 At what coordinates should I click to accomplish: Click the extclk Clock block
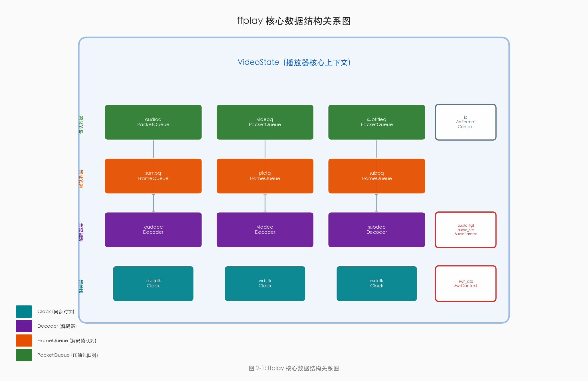376,283
